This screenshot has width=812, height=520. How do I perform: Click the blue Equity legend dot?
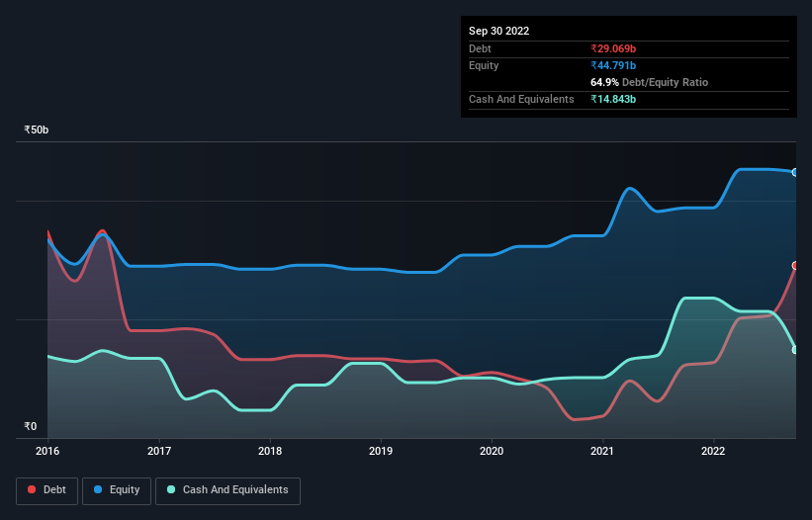click(98, 489)
